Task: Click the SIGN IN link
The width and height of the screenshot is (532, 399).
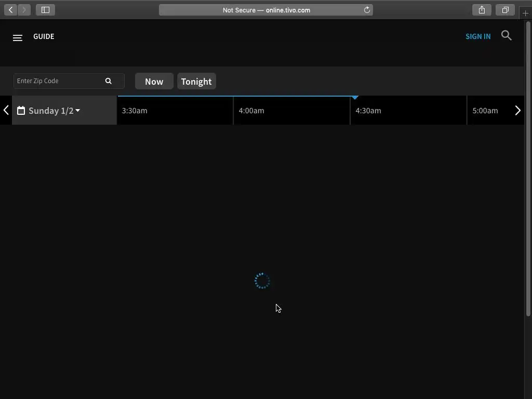Action: pyautogui.click(x=478, y=36)
